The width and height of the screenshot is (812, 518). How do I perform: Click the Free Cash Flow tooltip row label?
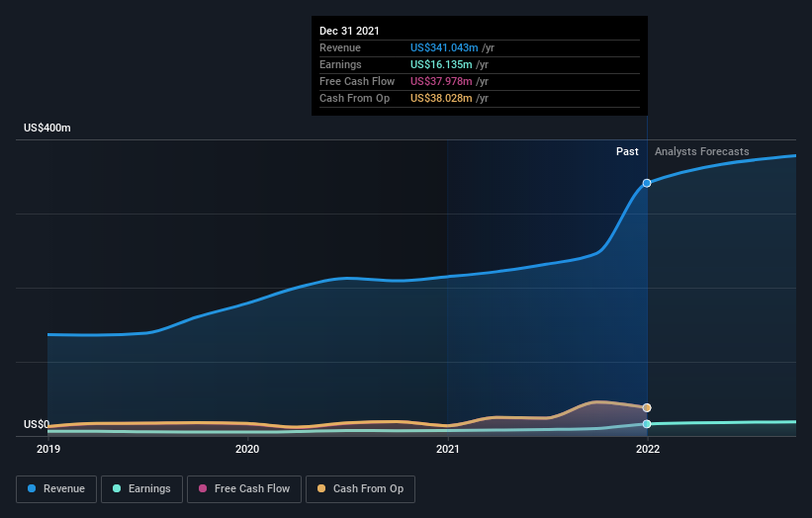[357, 81]
